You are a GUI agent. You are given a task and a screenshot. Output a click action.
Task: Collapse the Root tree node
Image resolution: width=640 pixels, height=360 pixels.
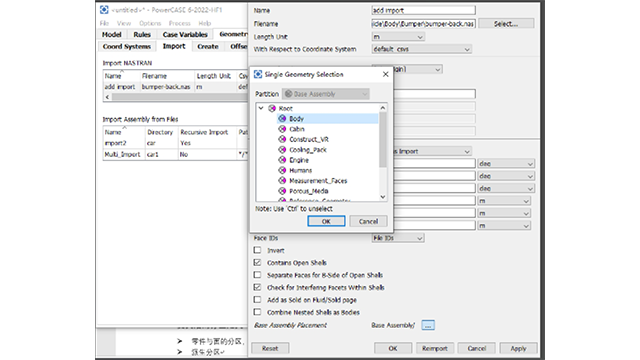coord(261,108)
